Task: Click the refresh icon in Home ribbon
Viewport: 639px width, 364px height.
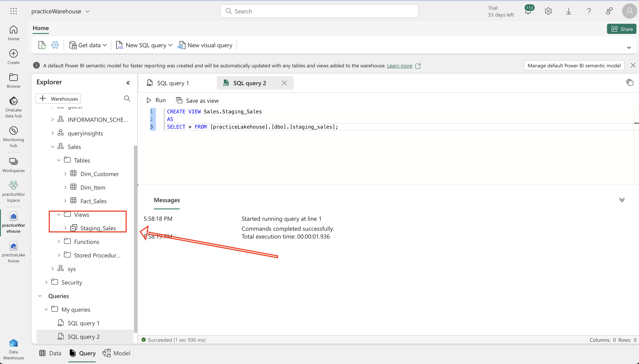Action: (42, 45)
